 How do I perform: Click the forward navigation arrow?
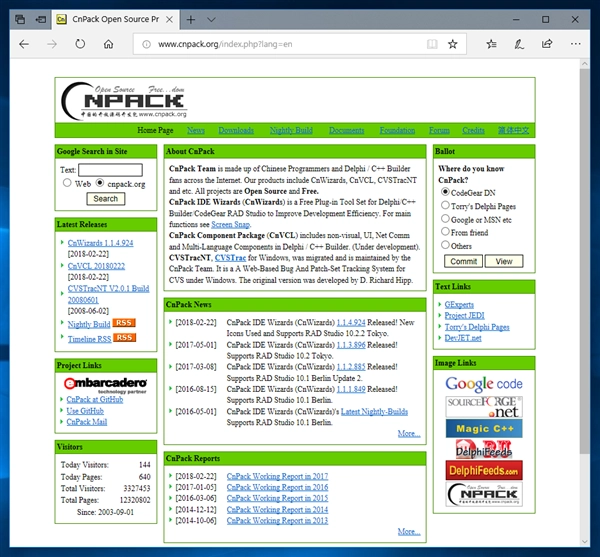(x=52, y=44)
